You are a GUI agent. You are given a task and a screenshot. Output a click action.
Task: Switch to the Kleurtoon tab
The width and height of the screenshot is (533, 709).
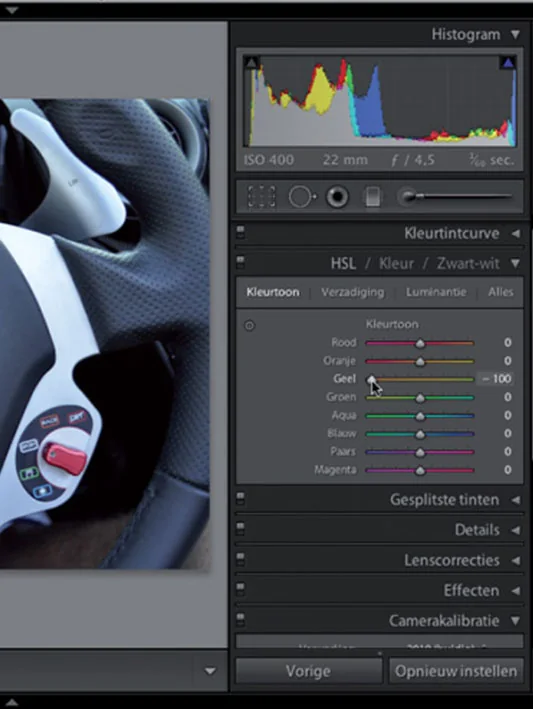273,292
